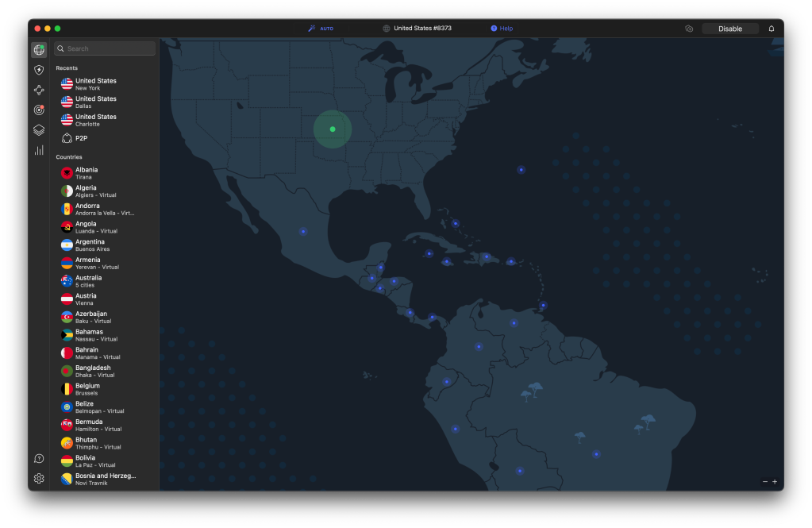This screenshot has width=812, height=528.
Task: Toggle the AUTO connection mode
Action: click(x=321, y=29)
